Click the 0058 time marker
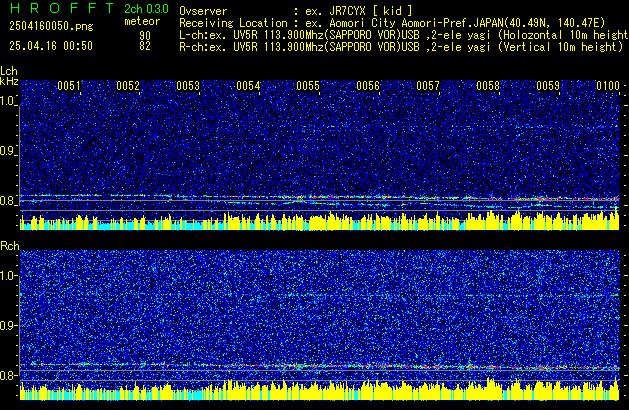The width and height of the screenshot is (629, 410). [x=488, y=86]
